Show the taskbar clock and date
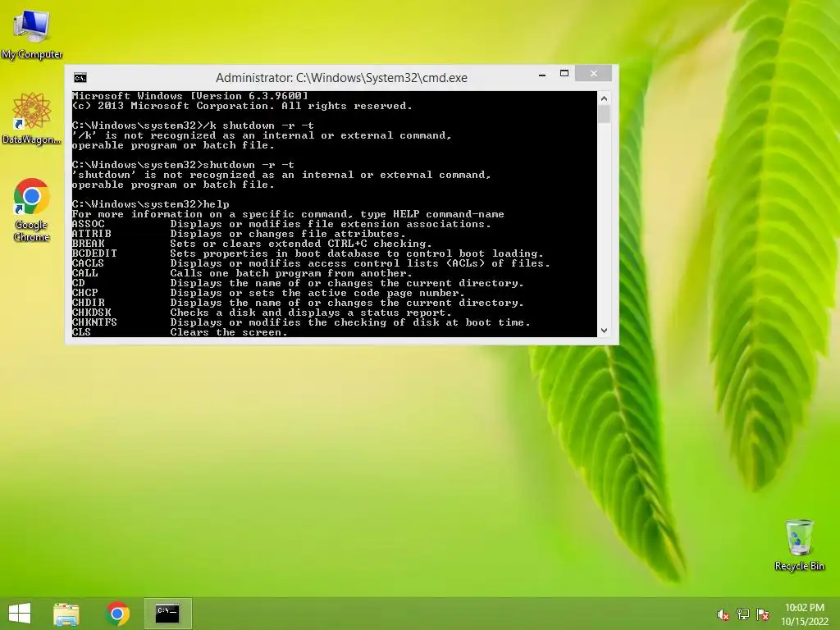This screenshot has height=630, width=840. click(805, 614)
